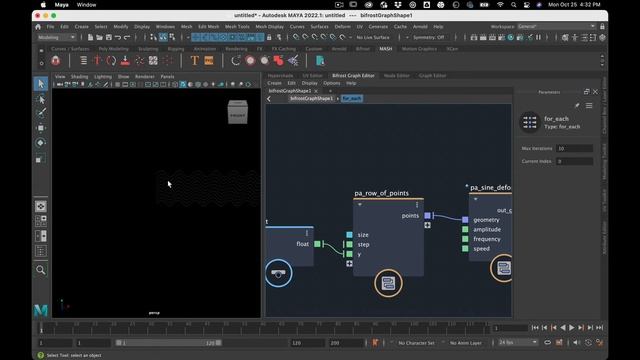The width and height of the screenshot is (640, 360).
Task: Open the No Live Surface dropdown
Action: [373, 37]
